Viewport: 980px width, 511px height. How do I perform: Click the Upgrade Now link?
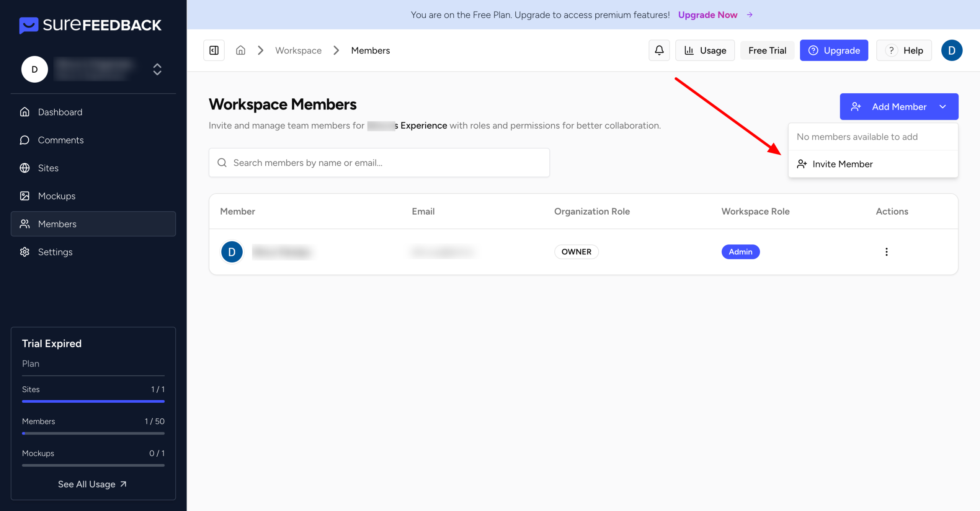point(707,15)
